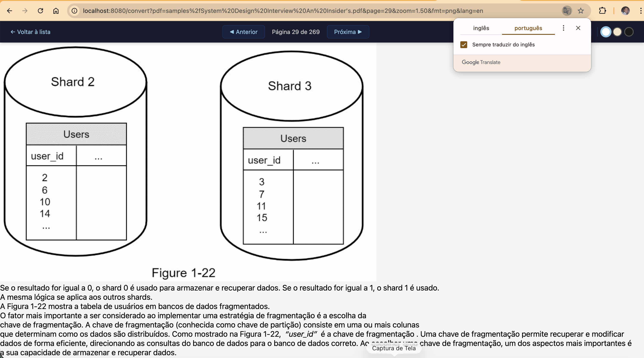
Task: Bookmark this page with the star icon
Action: [581, 11]
